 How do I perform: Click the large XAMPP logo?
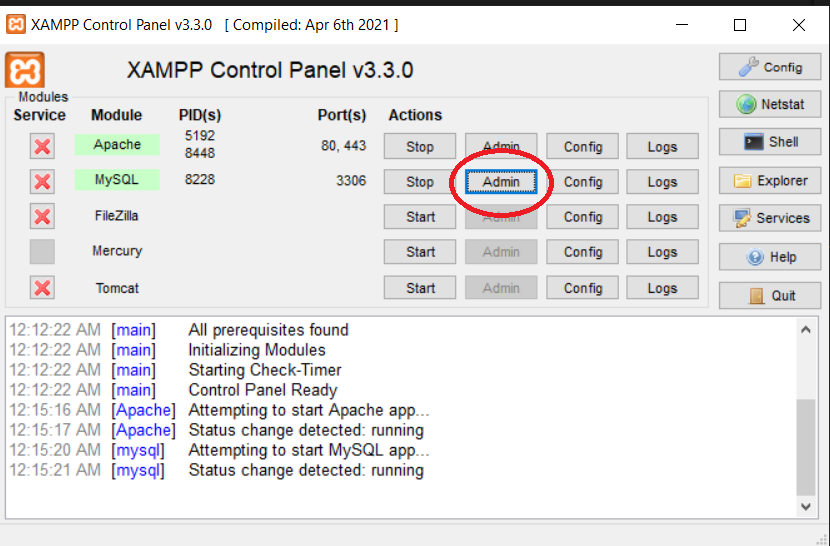pos(25,70)
